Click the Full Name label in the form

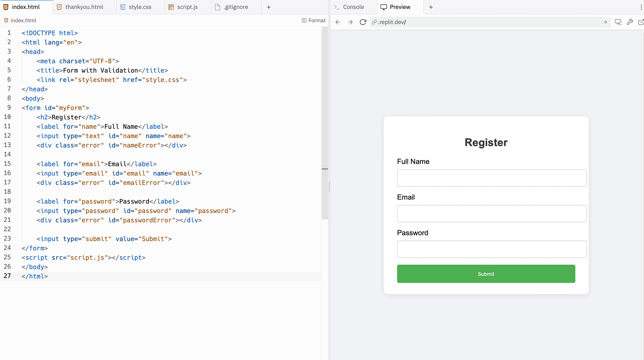pos(413,162)
